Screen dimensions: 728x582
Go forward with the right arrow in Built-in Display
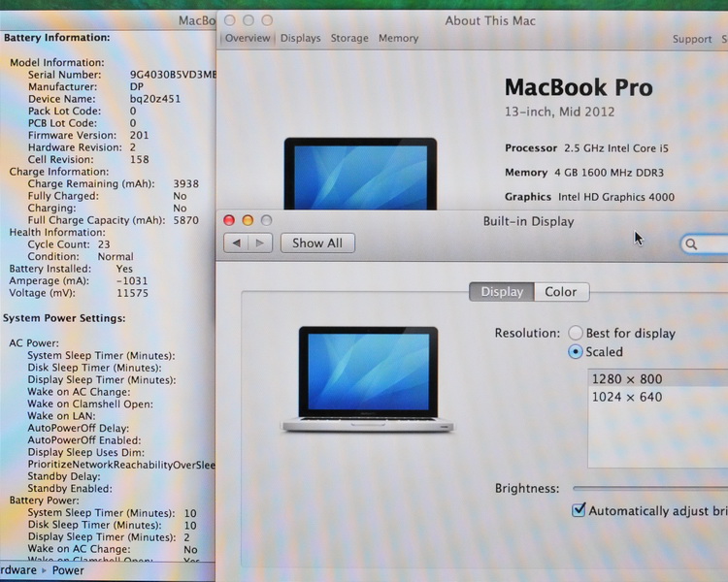[x=260, y=243]
